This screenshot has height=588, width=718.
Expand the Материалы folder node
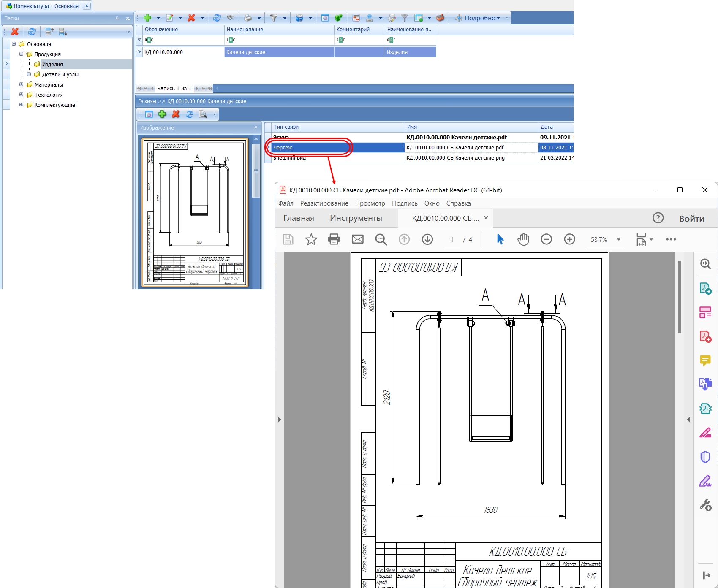click(x=22, y=84)
